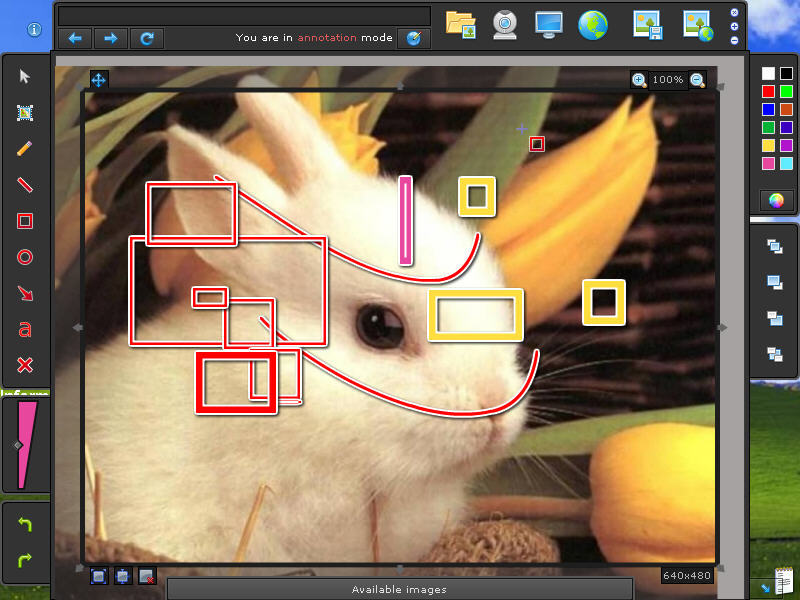800x600 pixels.
Task: Select the region selection tool
Action: click(24, 112)
